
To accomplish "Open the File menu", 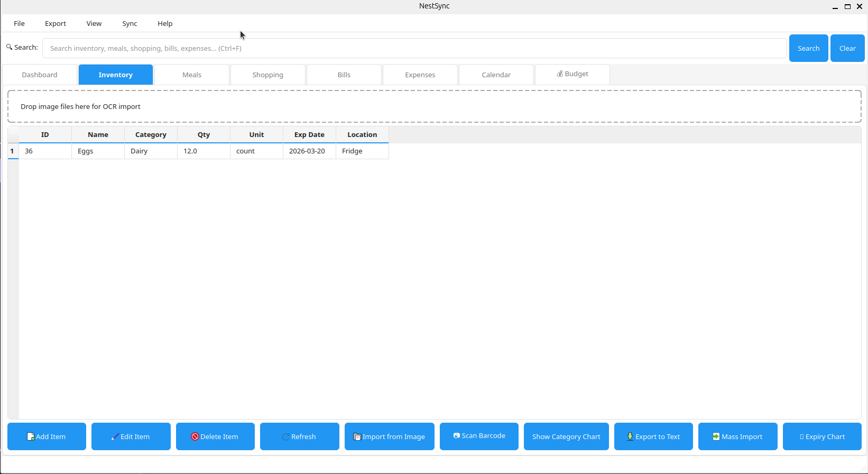I will (19, 23).
